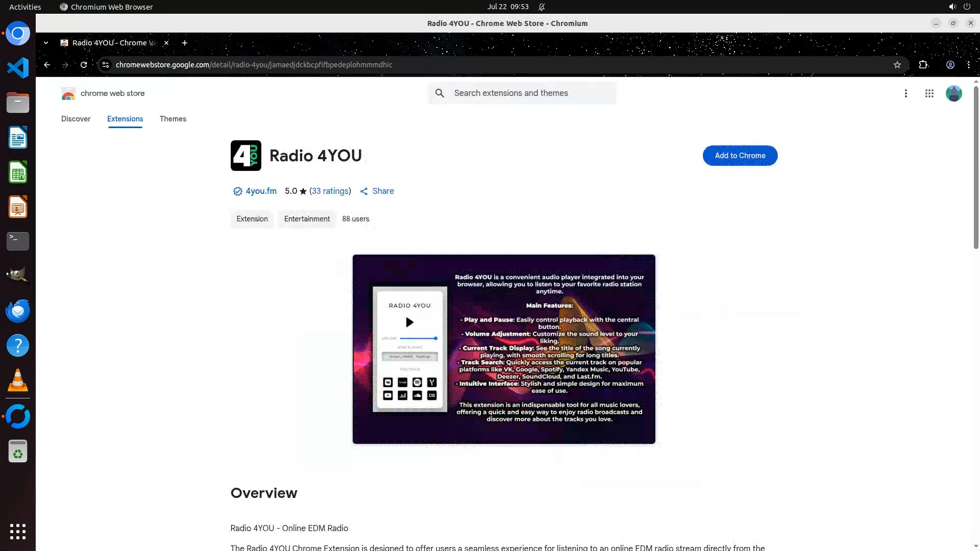Viewport: 980px width, 551px height.
Task: Click the Share icon link
Action: tap(377, 191)
